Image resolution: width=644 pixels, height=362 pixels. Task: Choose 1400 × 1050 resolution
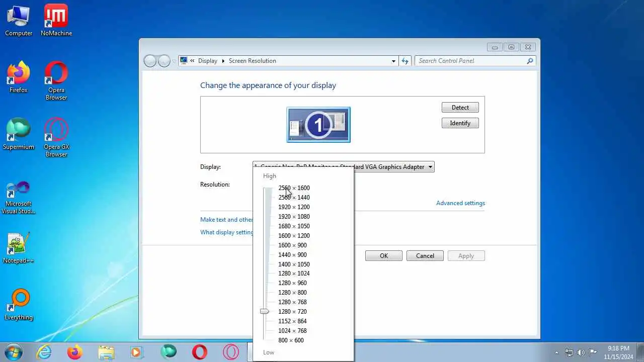coord(294,264)
